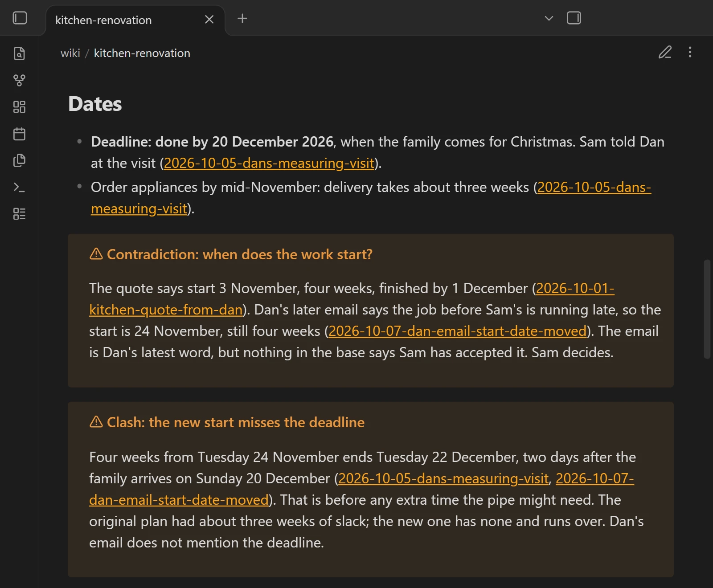Open dans-measuring-visit link in Order appliances bullet
This screenshot has width=713, height=588.
coord(371,198)
